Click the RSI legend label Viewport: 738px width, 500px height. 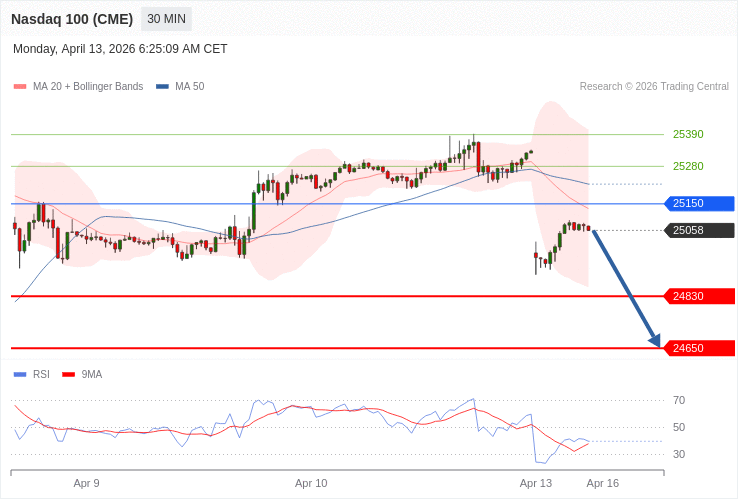[x=41, y=374]
